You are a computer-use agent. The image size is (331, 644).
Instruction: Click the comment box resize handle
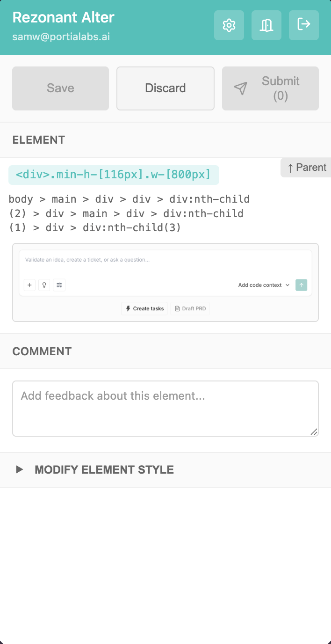coord(314,432)
